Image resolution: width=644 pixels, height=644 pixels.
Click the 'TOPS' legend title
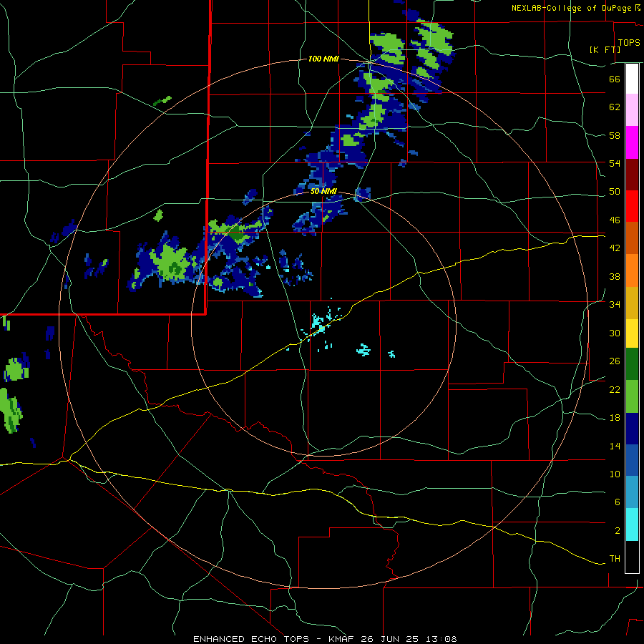click(629, 42)
